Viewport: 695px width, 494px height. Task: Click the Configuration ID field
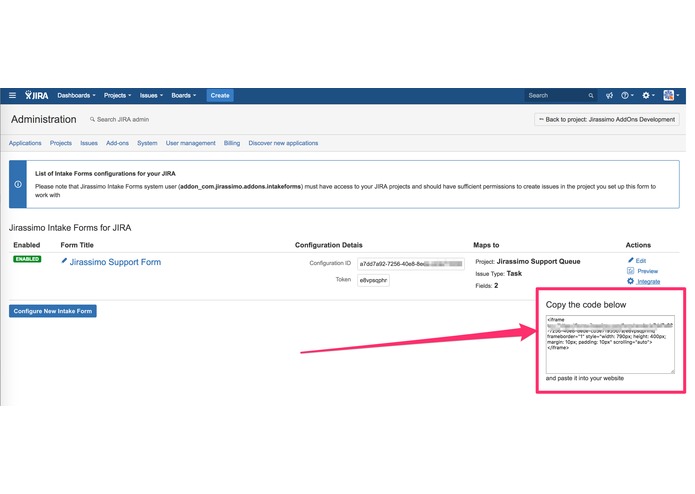[x=411, y=264]
